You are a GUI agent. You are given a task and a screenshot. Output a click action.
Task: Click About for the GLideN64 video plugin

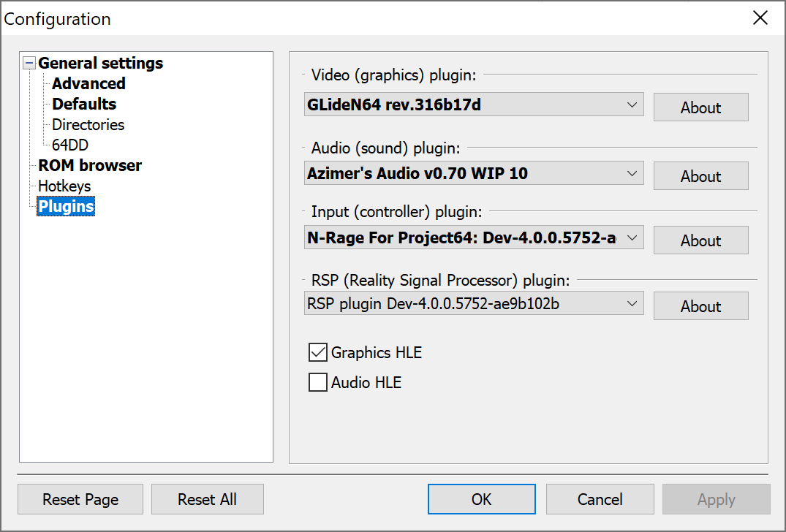(700, 107)
